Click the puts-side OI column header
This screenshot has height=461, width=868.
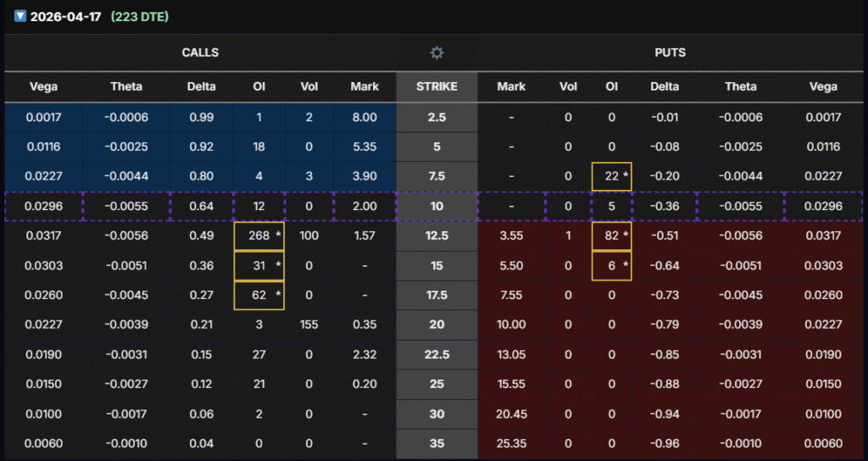pyautogui.click(x=611, y=86)
